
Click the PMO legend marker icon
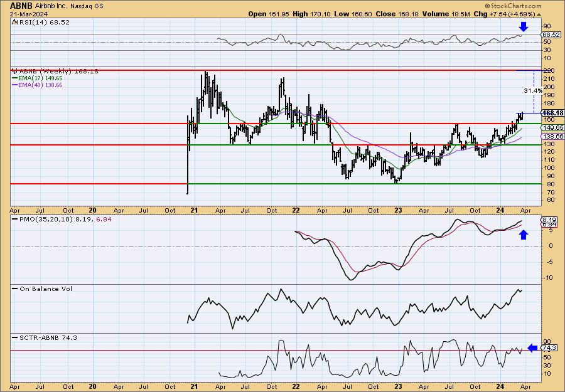coord(15,219)
